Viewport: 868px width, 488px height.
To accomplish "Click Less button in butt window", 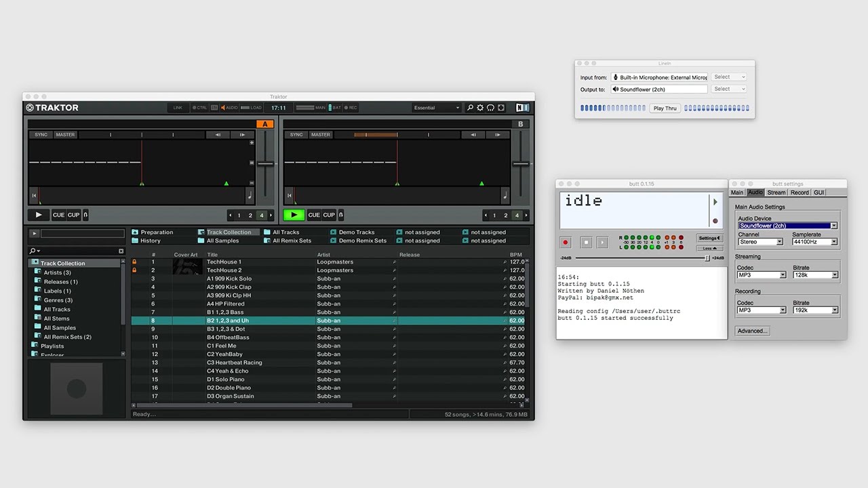I will [709, 248].
